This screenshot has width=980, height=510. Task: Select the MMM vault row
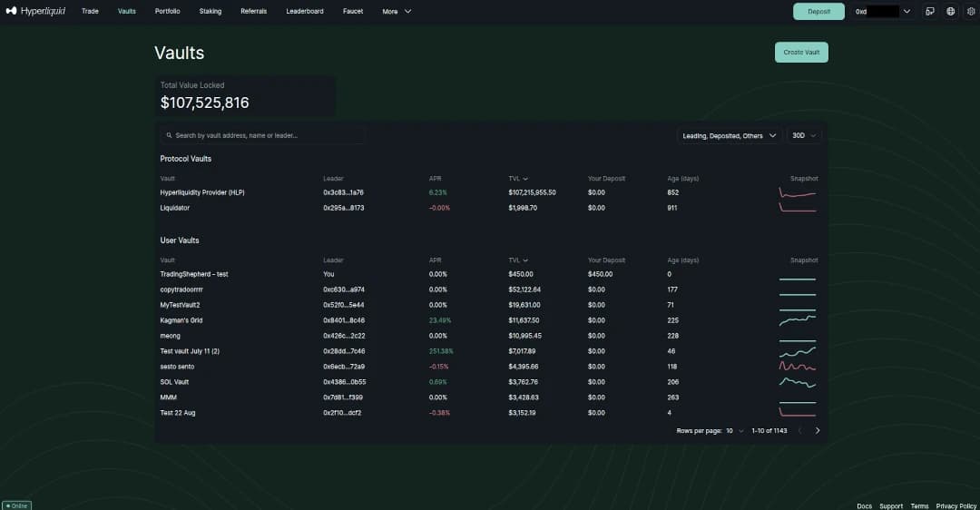point(489,397)
